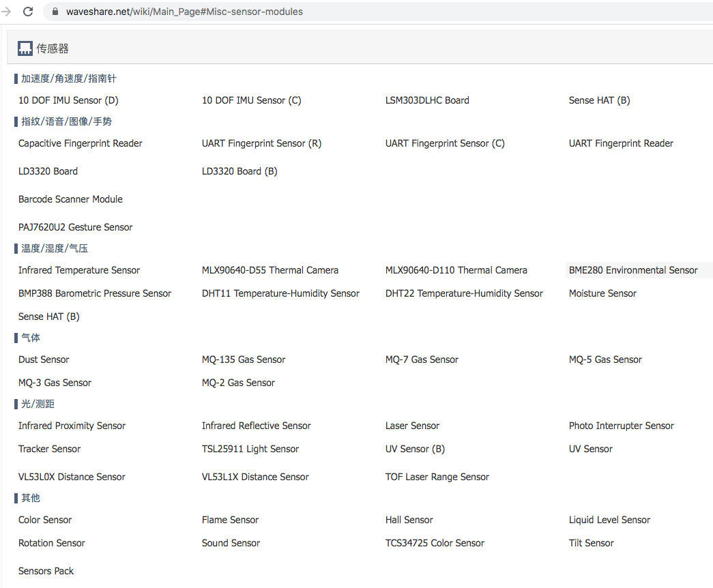Image resolution: width=713 pixels, height=588 pixels.
Task: Open UART Fingerprint Sensor (C) link
Action: pyautogui.click(x=445, y=144)
